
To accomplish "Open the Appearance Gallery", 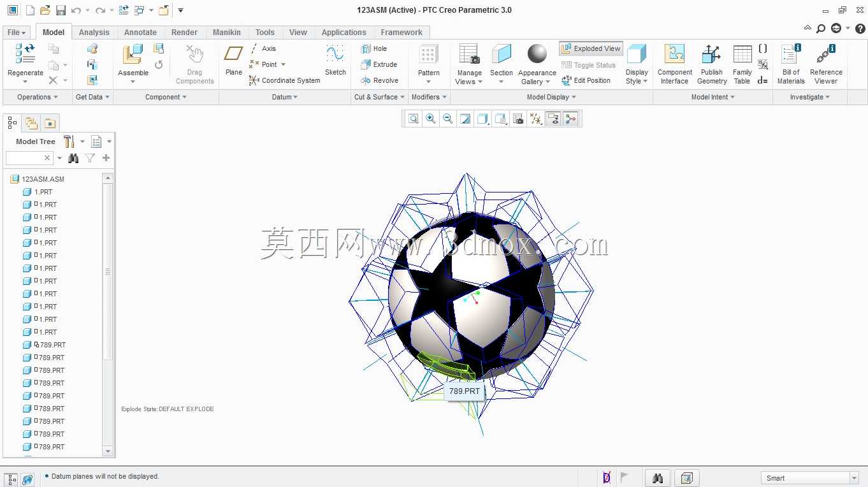I will pyautogui.click(x=537, y=64).
